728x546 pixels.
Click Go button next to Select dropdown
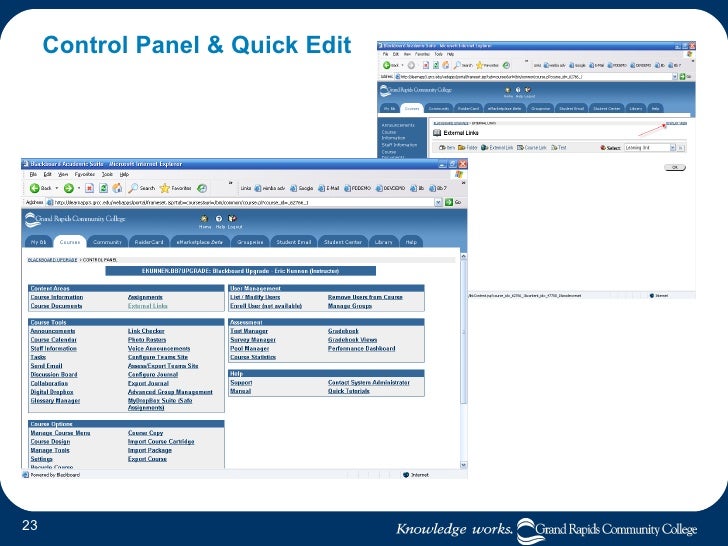pos(681,148)
